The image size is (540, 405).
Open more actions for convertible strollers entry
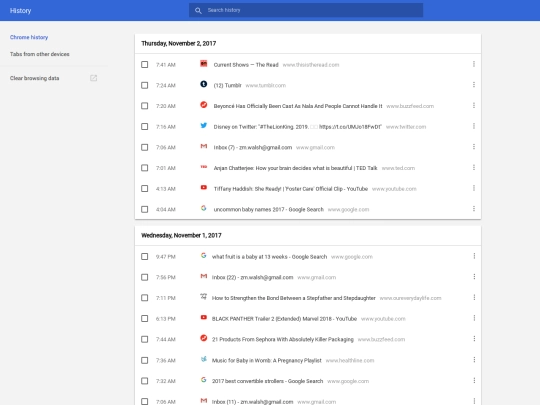(474, 380)
